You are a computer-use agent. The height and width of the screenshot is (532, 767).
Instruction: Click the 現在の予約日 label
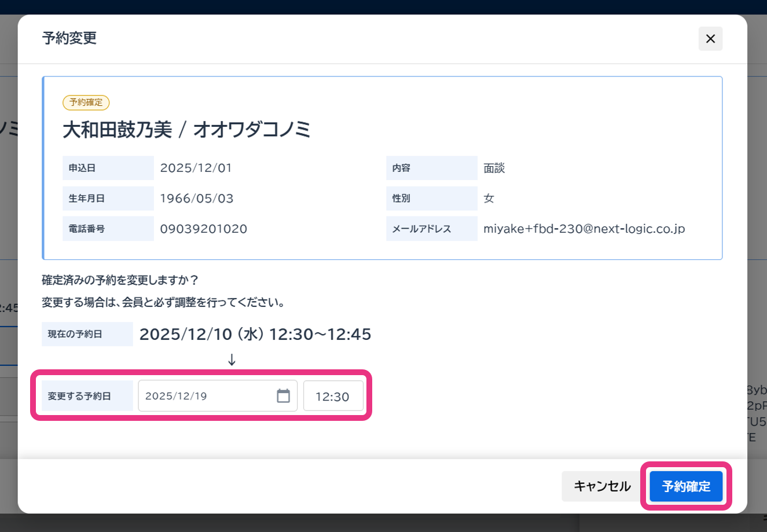[x=75, y=334]
